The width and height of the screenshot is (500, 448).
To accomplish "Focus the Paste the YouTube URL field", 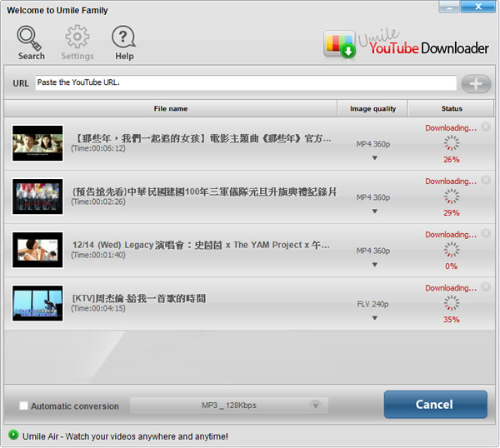I will [246, 82].
